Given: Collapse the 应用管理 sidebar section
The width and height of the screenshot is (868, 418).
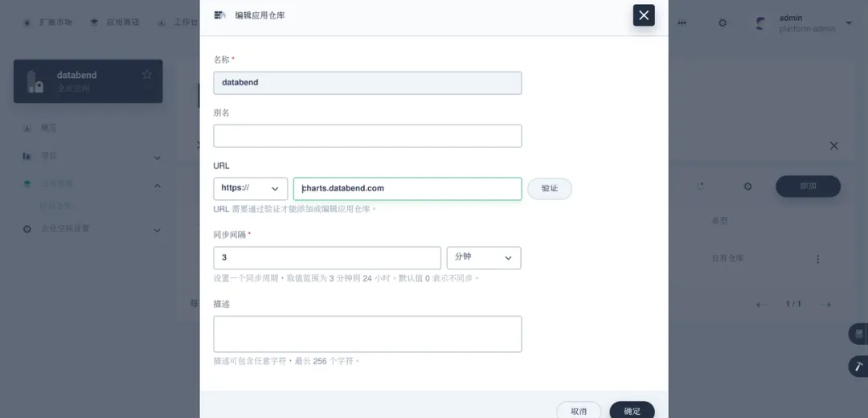Looking at the screenshot, I should (158, 185).
